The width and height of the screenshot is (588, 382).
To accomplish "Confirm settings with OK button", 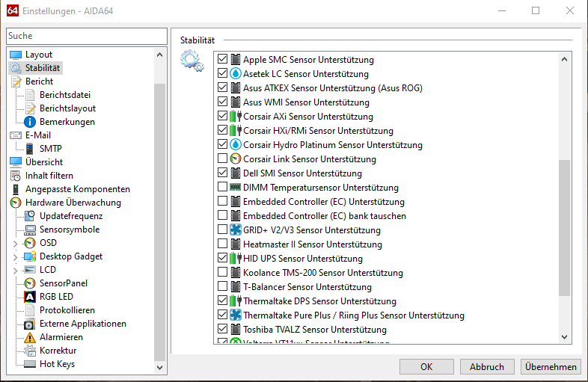I will coord(426,366).
